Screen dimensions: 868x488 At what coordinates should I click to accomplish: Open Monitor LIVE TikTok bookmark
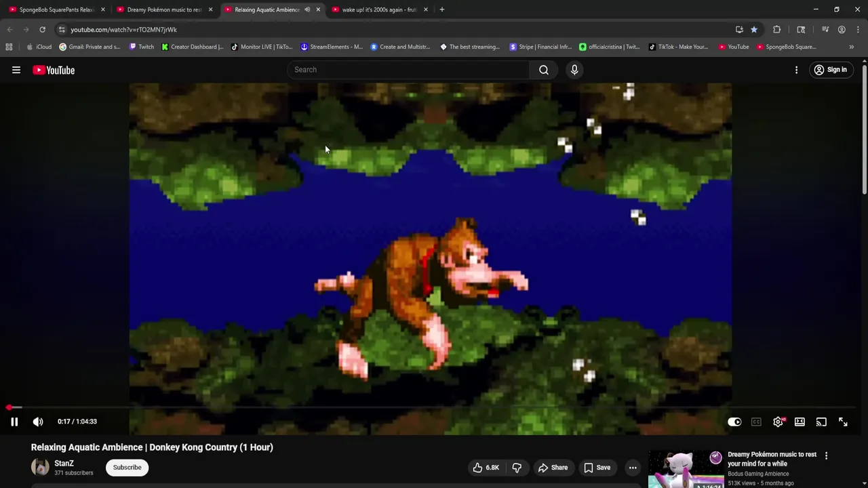(x=262, y=47)
